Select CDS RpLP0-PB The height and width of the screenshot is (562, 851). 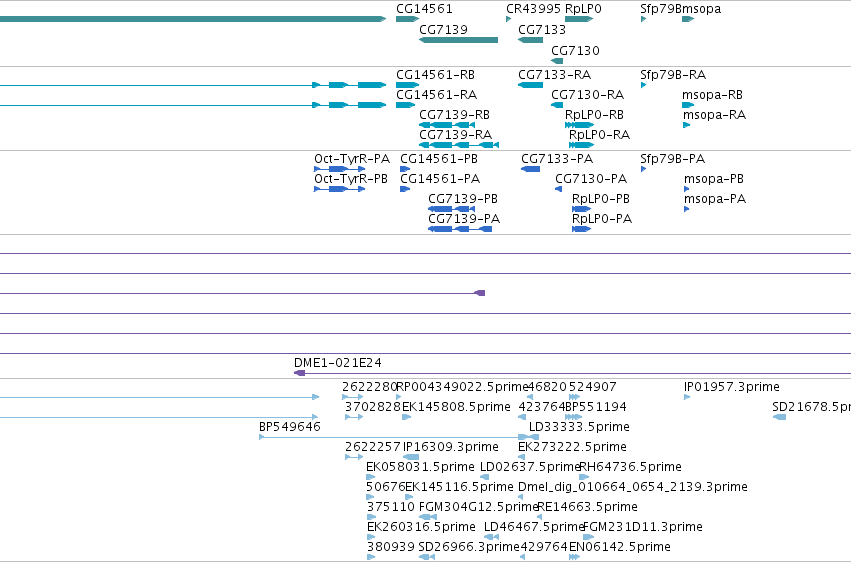point(601,199)
